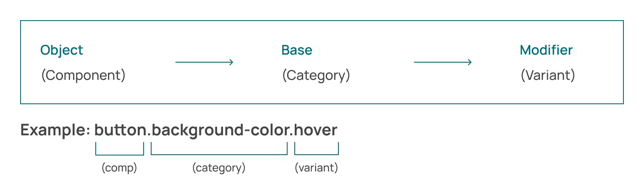
Task: Click the dot before hover
Action: tap(291, 135)
